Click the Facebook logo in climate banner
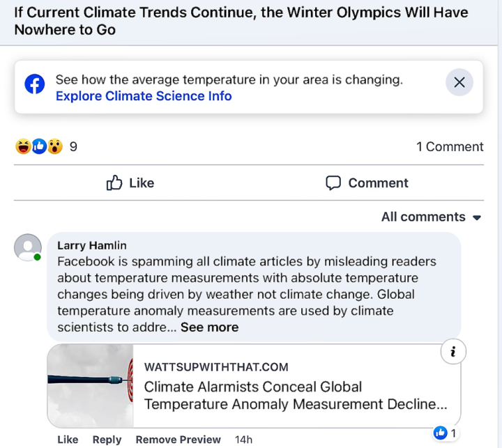The height and width of the screenshot is (448, 502). 35,84
